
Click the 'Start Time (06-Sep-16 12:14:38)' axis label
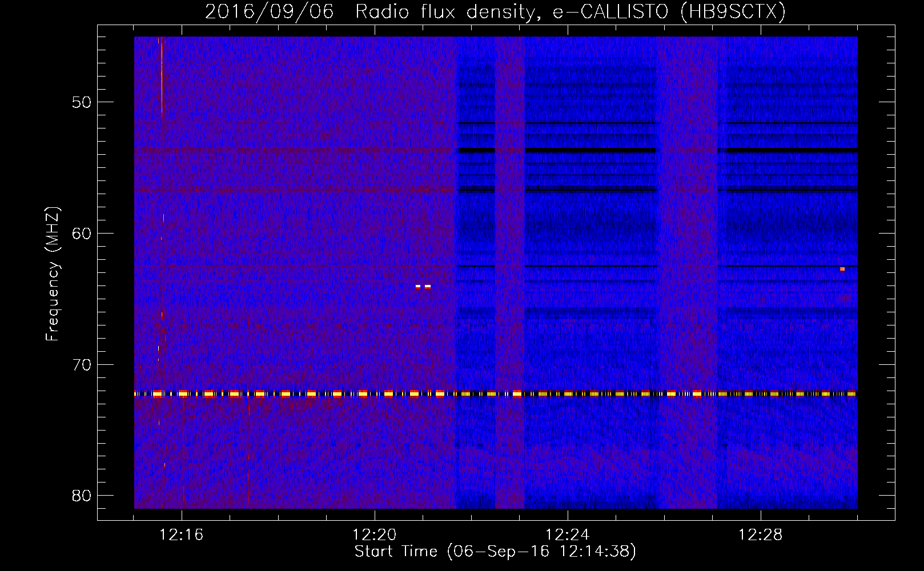coord(495,552)
